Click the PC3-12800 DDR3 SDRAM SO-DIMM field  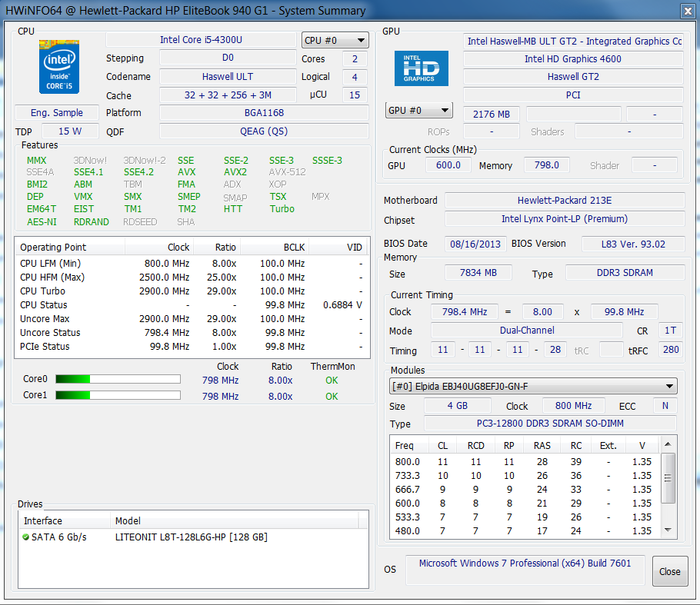(x=550, y=423)
